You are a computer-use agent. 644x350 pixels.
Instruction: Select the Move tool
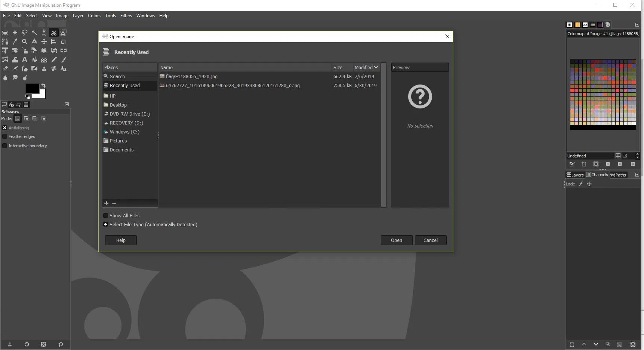[x=44, y=42]
